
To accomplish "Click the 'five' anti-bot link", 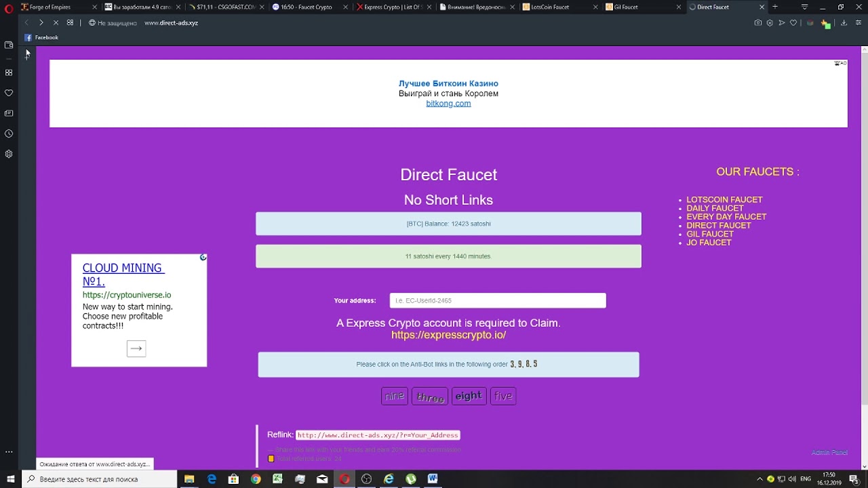I will (503, 396).
